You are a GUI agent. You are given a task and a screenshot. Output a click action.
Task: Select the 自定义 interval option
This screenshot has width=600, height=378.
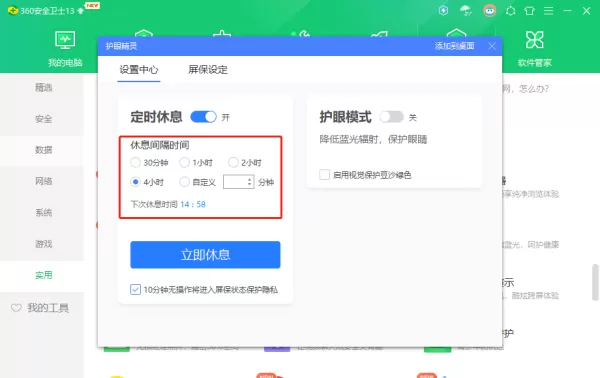pyautogui.click(x=184, y=182)
